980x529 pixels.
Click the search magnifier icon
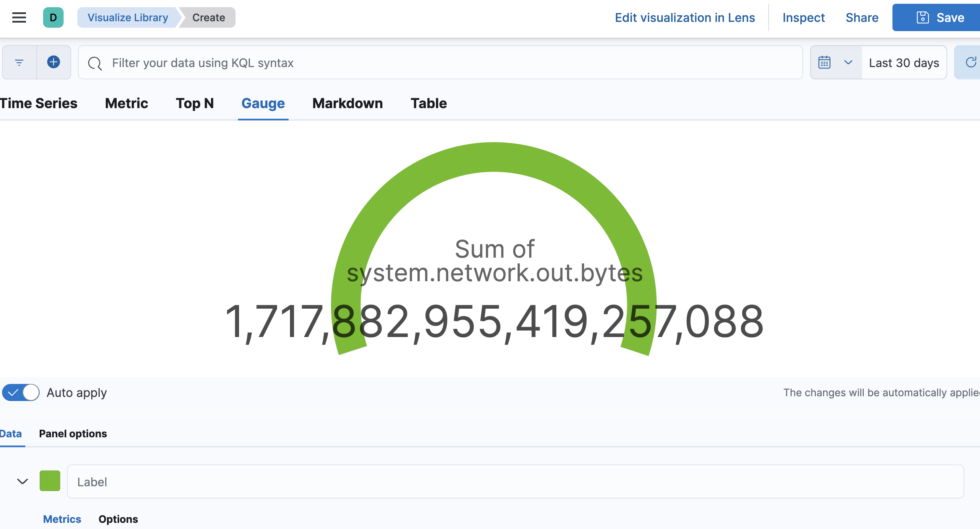click(95, 63)
